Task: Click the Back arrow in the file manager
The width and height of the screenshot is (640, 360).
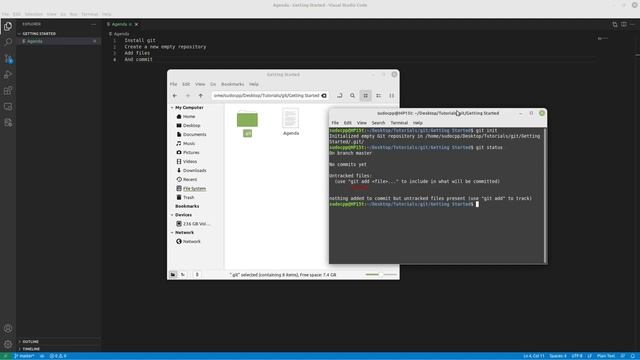Action: pos(175,96)
